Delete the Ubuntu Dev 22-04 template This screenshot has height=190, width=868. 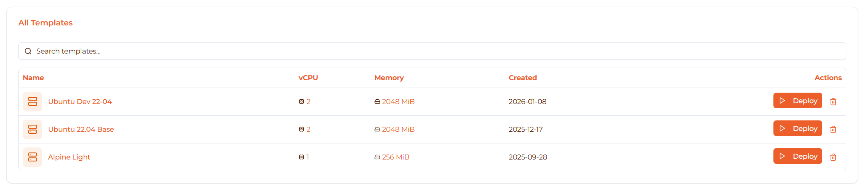(x=833, y=102)
